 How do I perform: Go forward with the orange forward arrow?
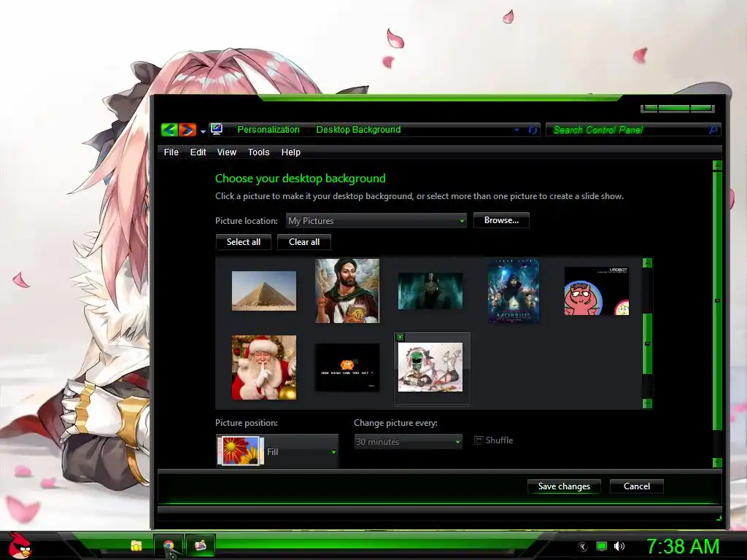click(x=187, y=130)
